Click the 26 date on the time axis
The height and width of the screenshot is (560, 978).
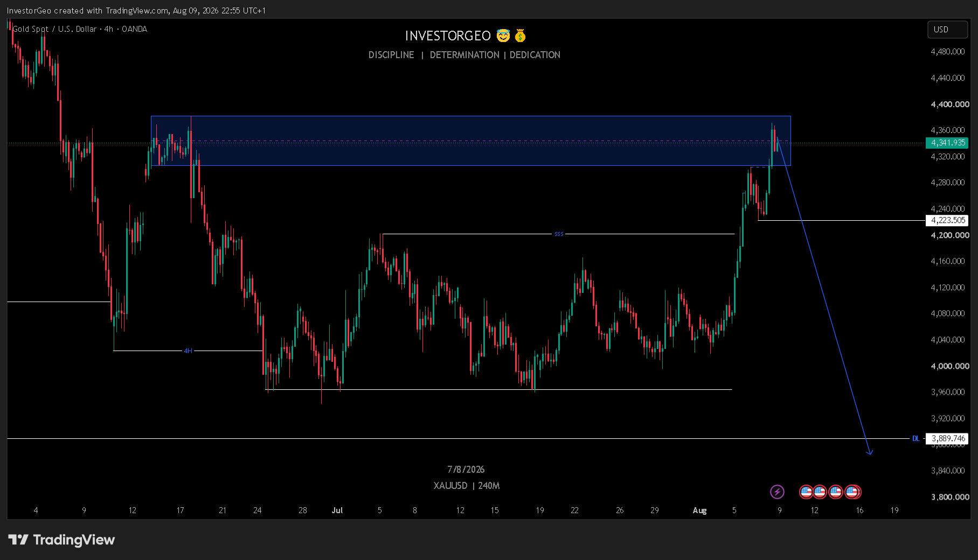[620, 510]
